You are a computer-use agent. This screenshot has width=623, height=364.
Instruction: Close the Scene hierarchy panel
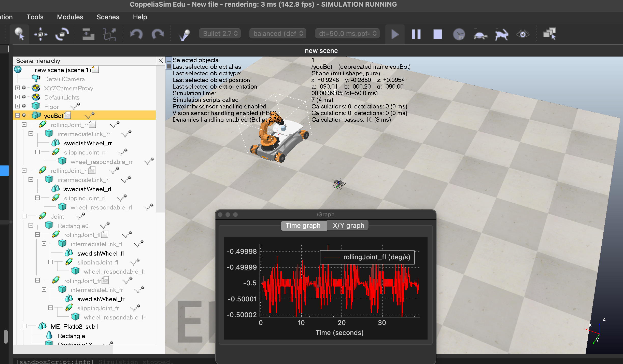[161, 61]
